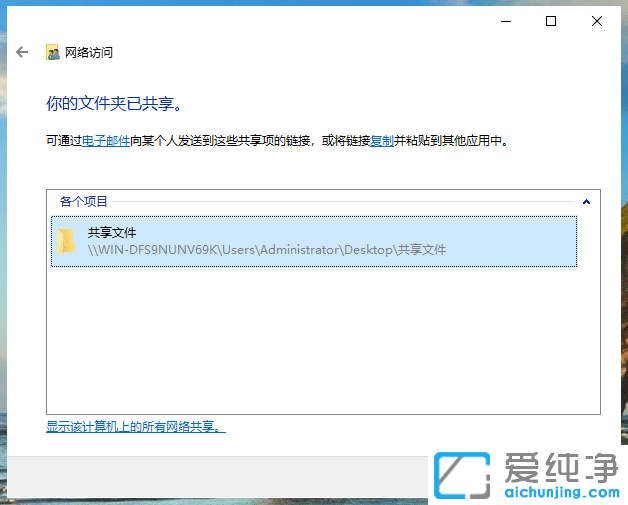Open 显示该计算机上的所有网络共享 link
The height and width of the screenshot is (505, 628).
tap(136, 427)
